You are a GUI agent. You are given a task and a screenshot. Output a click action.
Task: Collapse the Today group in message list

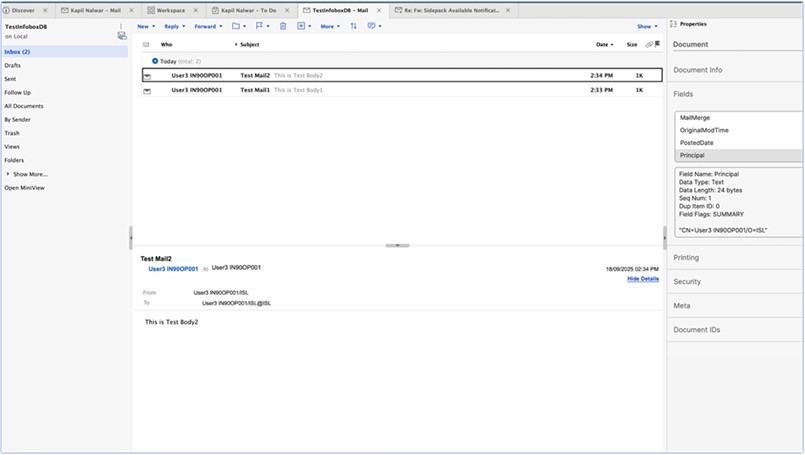point(155,61)
